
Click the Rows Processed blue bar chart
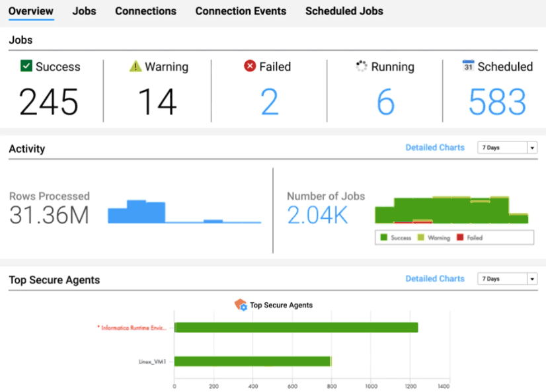[184, 212]
